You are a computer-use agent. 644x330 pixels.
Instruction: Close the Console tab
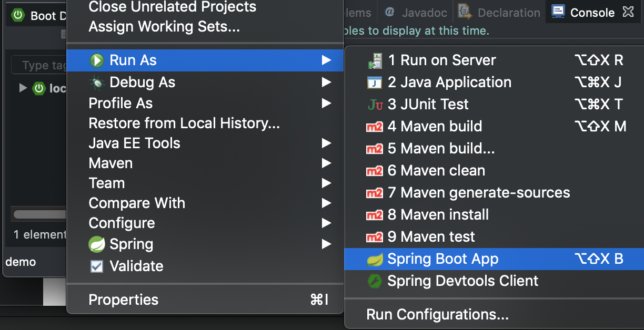coord(628,12)
